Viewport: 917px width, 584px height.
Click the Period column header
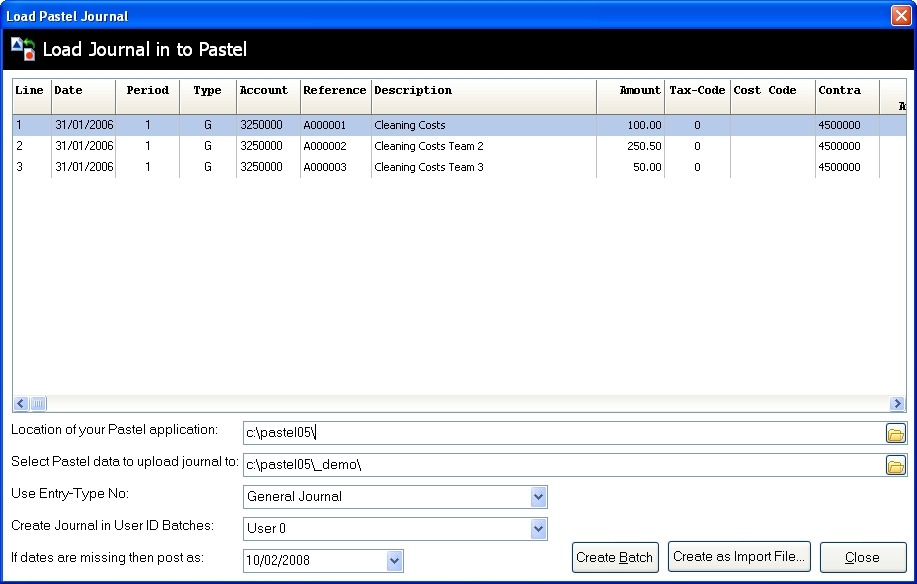[148, 96]
